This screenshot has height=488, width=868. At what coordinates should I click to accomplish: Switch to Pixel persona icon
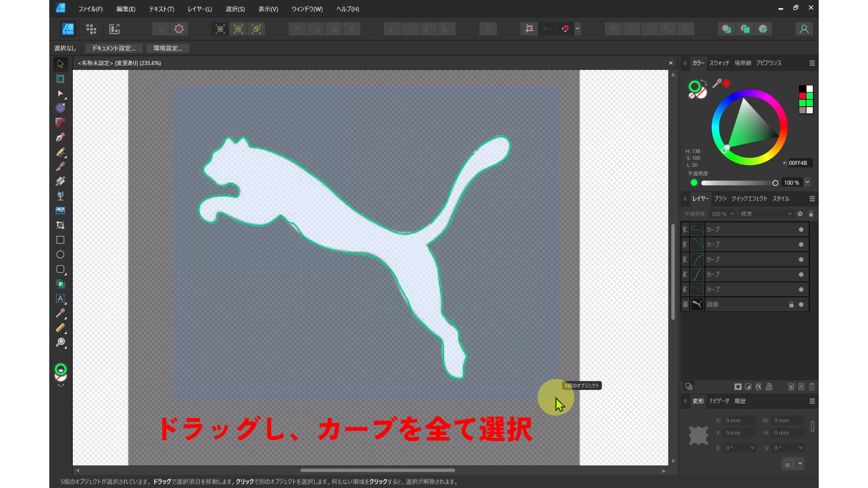point(91,29)
